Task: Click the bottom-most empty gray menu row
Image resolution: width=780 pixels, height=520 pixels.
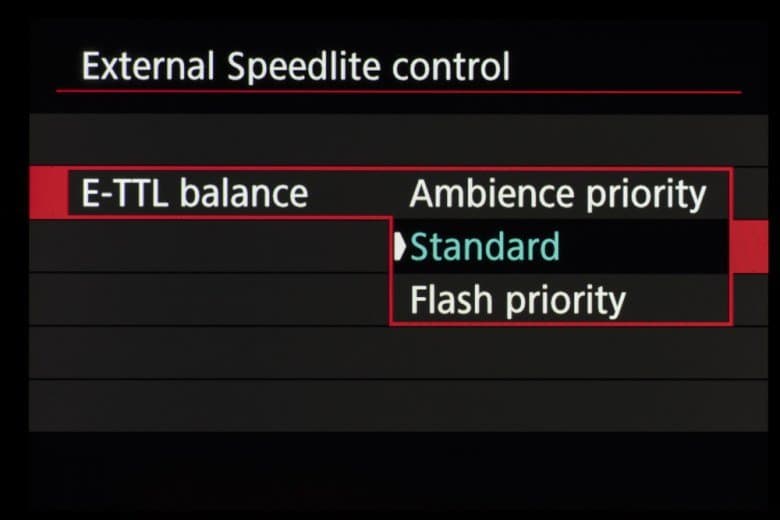Action: coord(390,405)
